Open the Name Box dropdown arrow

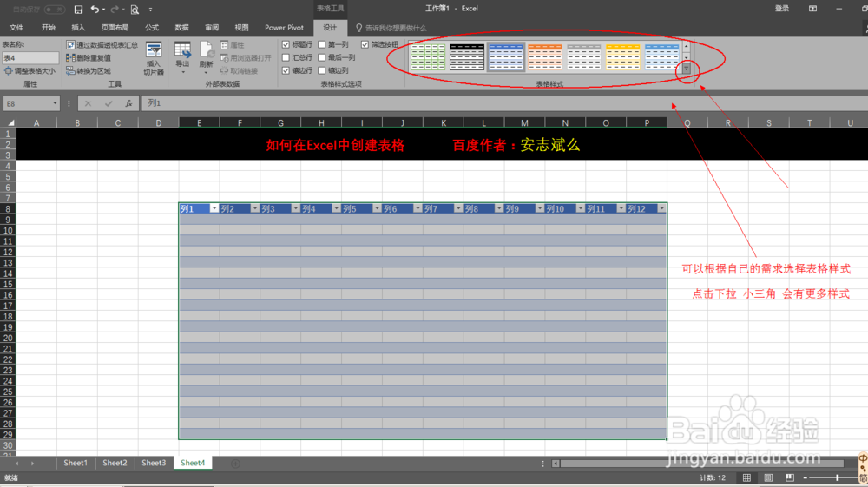pos(55,103)
